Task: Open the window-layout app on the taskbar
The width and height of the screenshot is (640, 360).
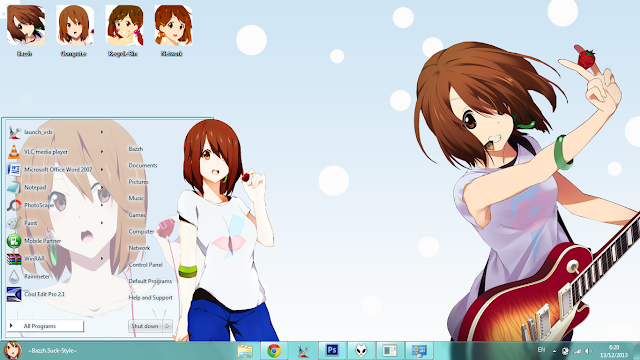Action: point(390,351)
